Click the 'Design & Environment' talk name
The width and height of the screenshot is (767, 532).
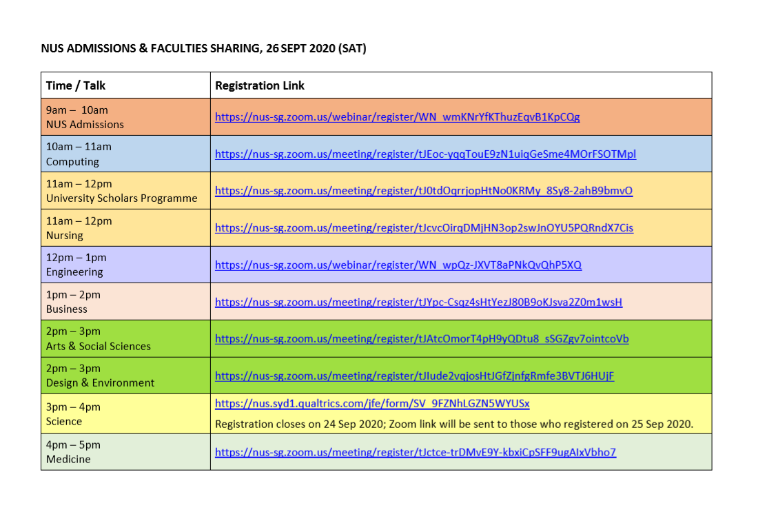click(101, 383)
